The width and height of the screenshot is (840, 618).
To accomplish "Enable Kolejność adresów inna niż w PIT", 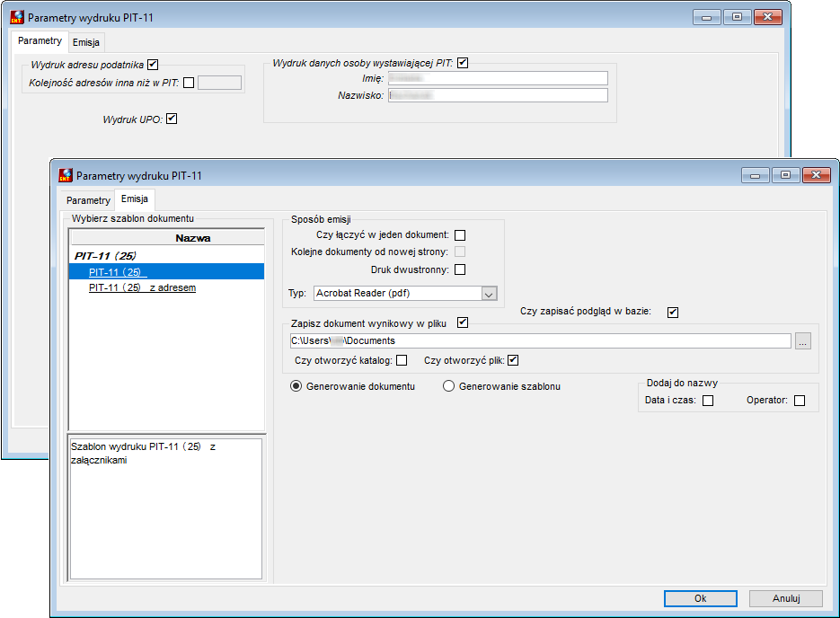I will point(189,83).
